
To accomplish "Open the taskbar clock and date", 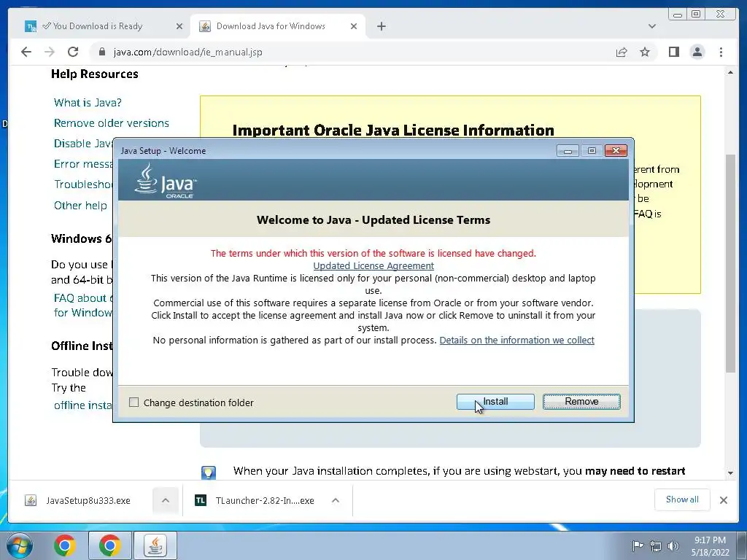I will point(710,546).
